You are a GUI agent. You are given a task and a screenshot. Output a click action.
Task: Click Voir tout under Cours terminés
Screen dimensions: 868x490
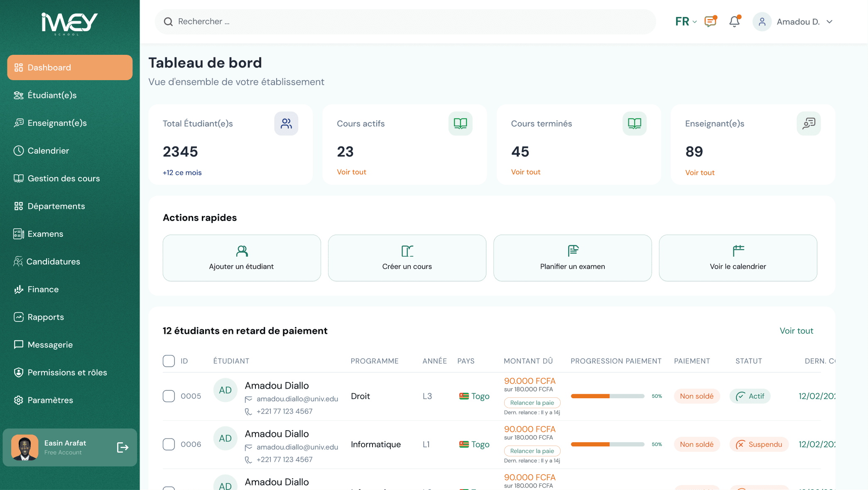coord(525,172)
